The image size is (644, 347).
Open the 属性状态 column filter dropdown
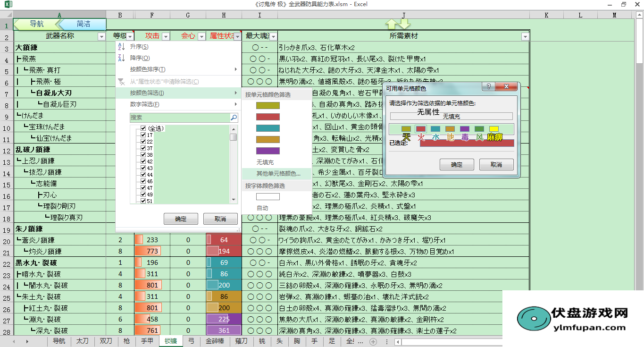[x=237, y=36]
